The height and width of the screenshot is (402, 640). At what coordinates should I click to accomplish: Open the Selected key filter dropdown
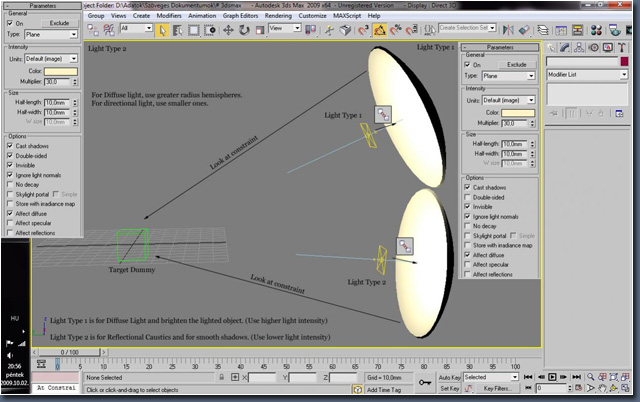click(x=491, y=377)
